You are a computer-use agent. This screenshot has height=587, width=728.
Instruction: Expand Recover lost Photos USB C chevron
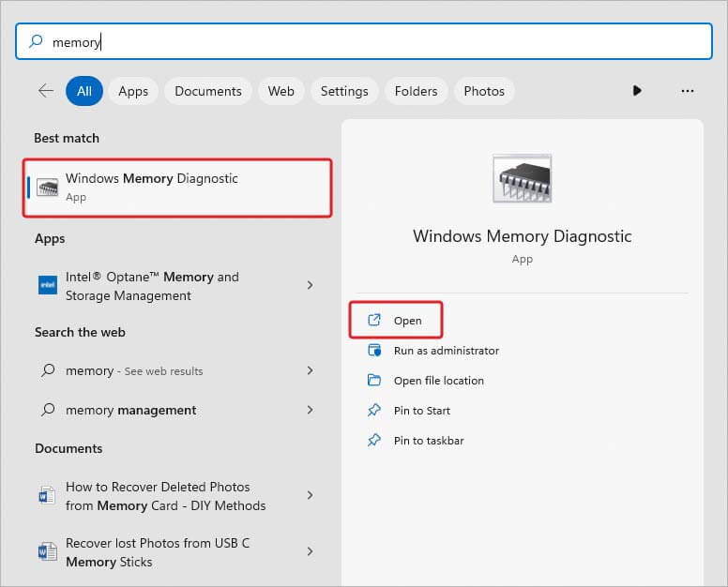(311, 551)
